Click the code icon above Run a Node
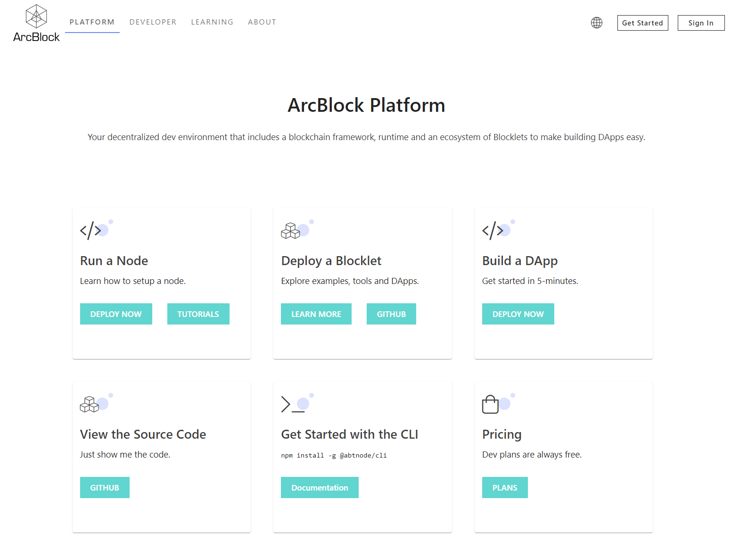This screenshot has width=756, height=550. 91,231
